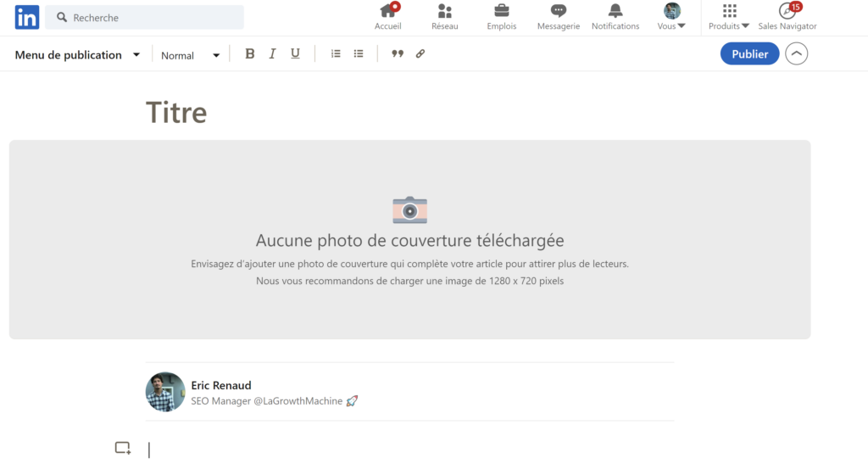Expand the Vous profile menu
Screen dimensions: 868x469
(671, 17)
